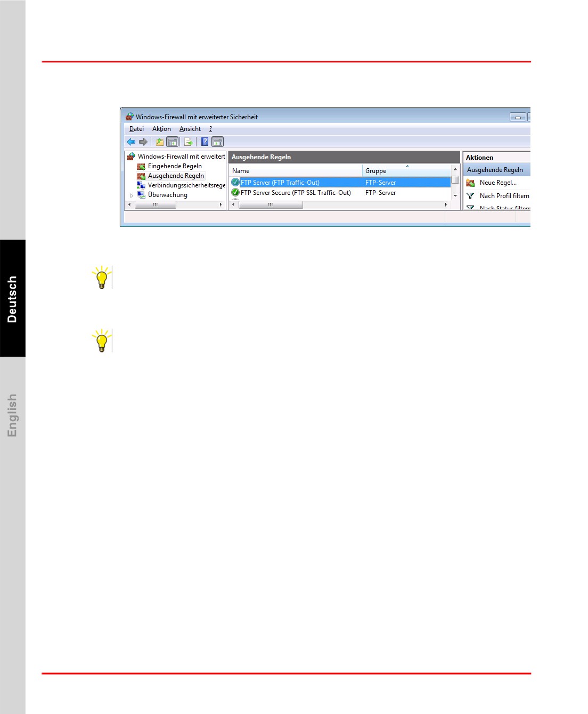Click the rules list scroll-right arrow
Image resolution: width=588 pixels, height=714 pixels.
pyautogui.click(x=446, y=204)
